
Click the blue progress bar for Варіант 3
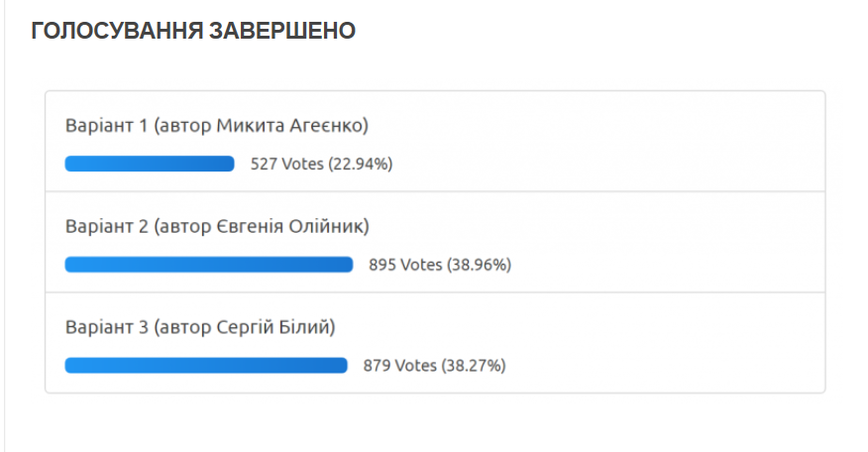(x=206, y=366)
